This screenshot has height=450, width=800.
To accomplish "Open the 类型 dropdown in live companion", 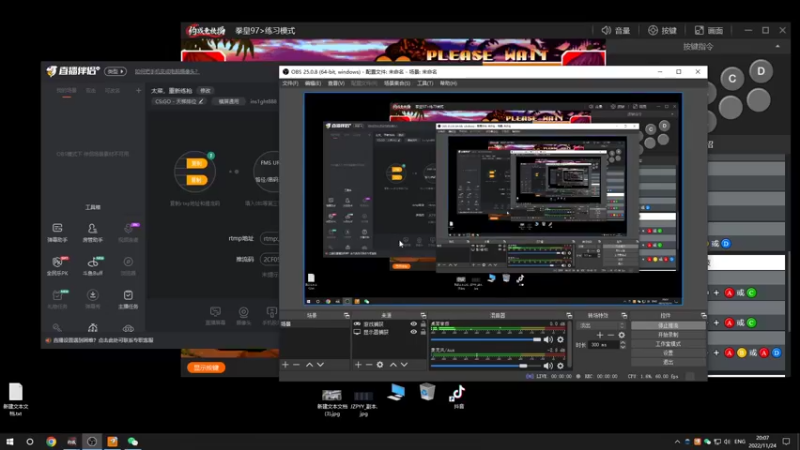I will point(115,71).
